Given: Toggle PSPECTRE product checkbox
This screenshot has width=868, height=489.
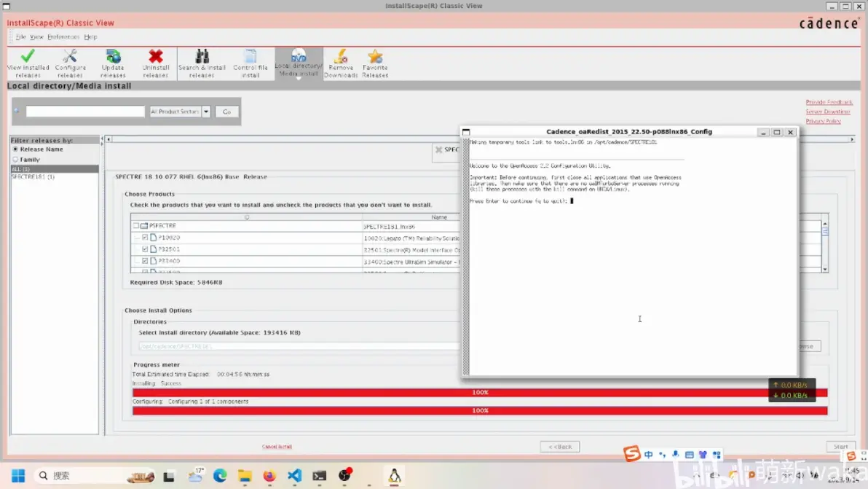Looking at the screenshot, I should point(135,226).
